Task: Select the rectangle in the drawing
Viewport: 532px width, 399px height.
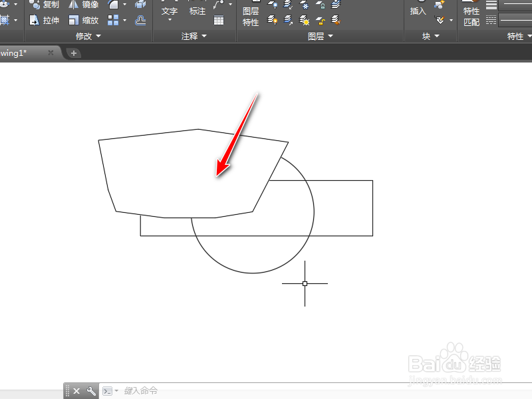Action: (x=372, y=208)
